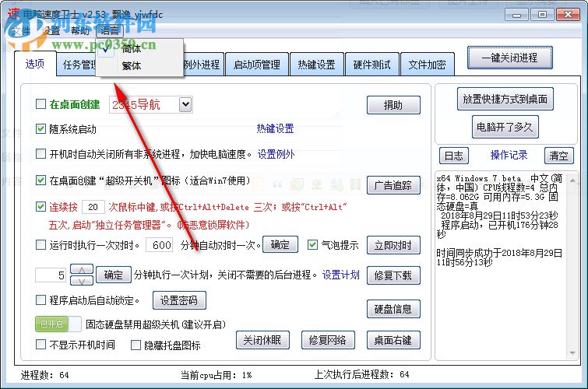Click log panel scrollbar down arrow
Screen dimensions: 588x389
click(x=572, y=352)
